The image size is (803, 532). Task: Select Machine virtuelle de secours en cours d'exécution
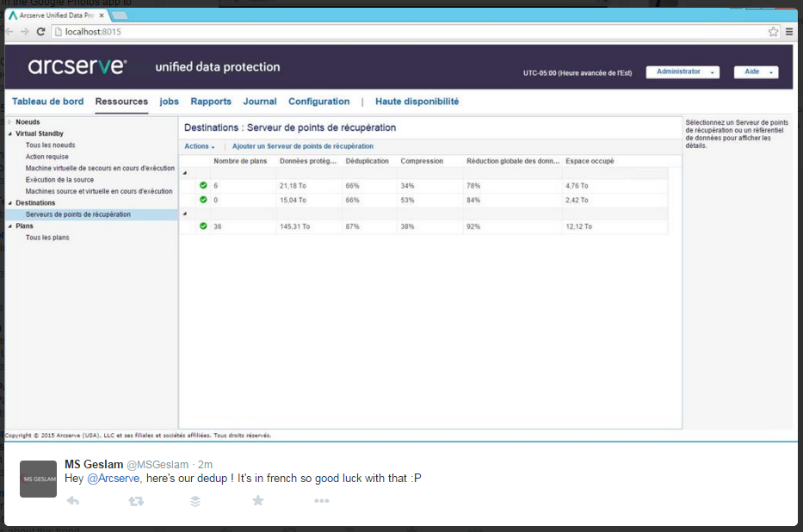(100, 169)
